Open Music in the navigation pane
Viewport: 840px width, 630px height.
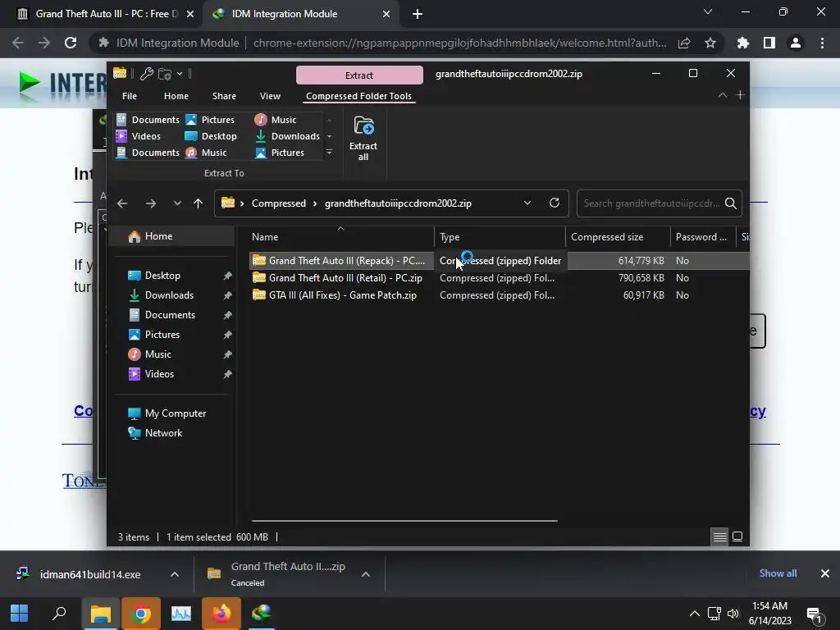(158, 354)
